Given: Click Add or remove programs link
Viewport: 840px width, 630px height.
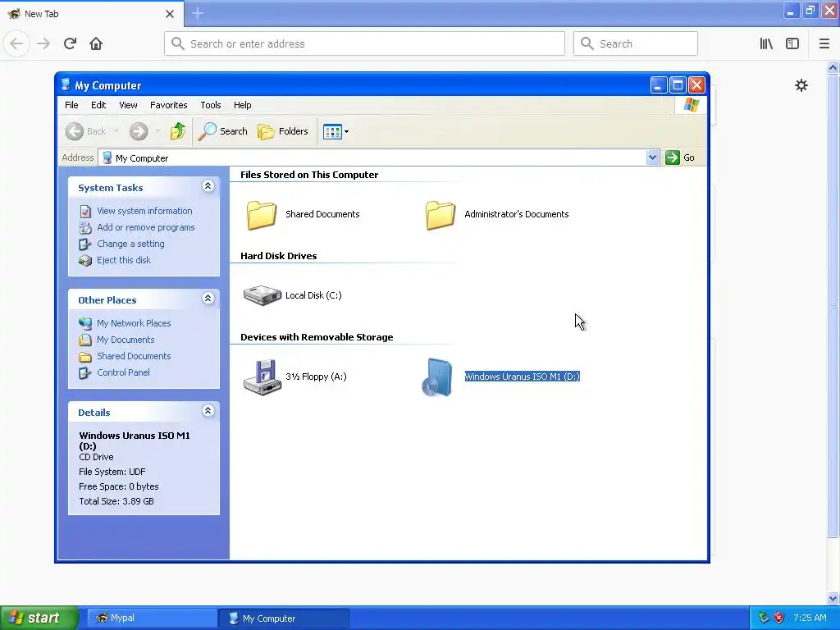Looking at the screenshot, I should [146, 227].
